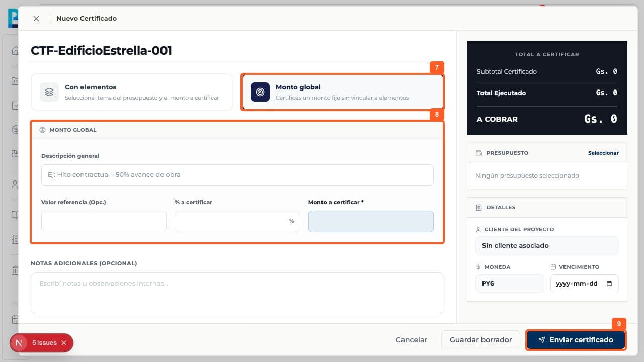Cancel the new certificate
This screenshot has height=362, width=644.
click(x=411, y=340)
